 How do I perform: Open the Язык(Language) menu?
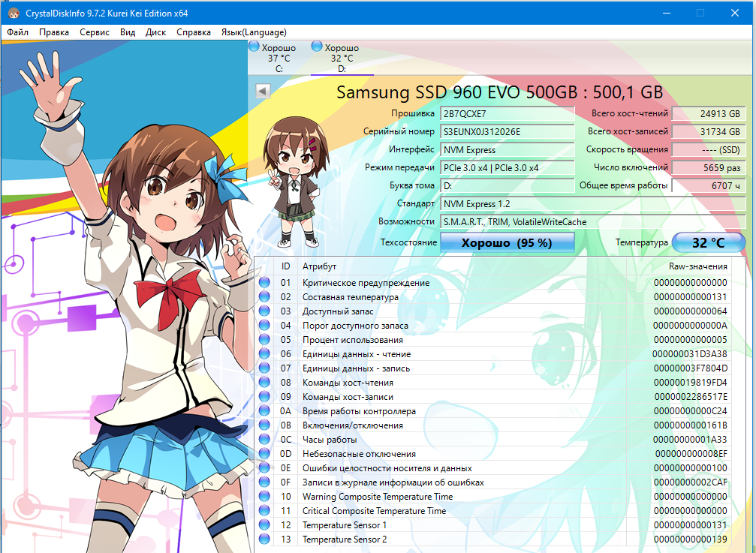pyautogui.click(x=254, y=32)
